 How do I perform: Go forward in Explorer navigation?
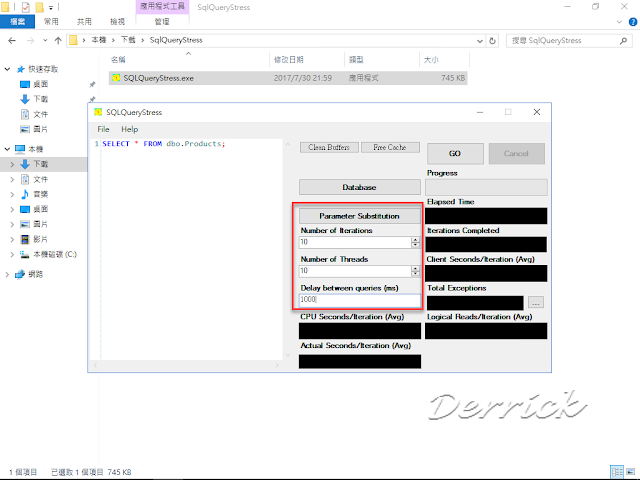30,40
